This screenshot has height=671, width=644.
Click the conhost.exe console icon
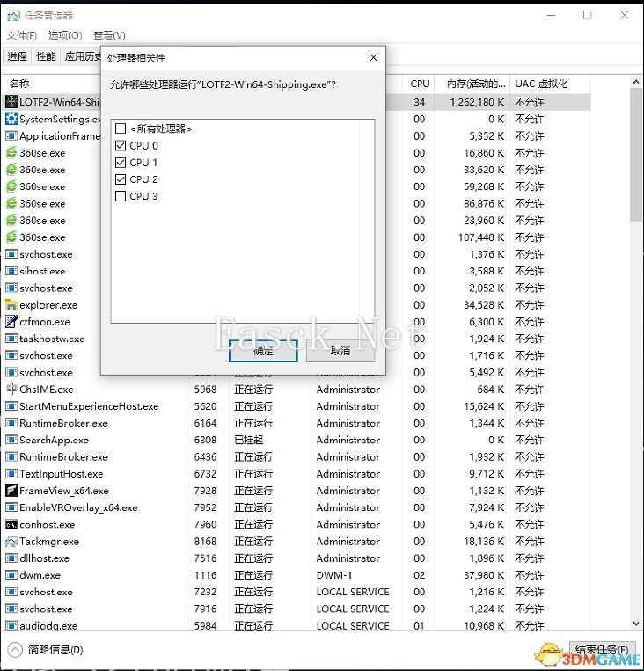[x=11, y=525]
